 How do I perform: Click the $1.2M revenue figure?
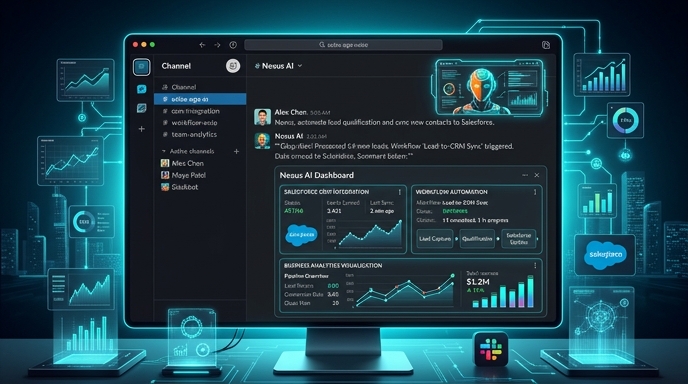478,282
